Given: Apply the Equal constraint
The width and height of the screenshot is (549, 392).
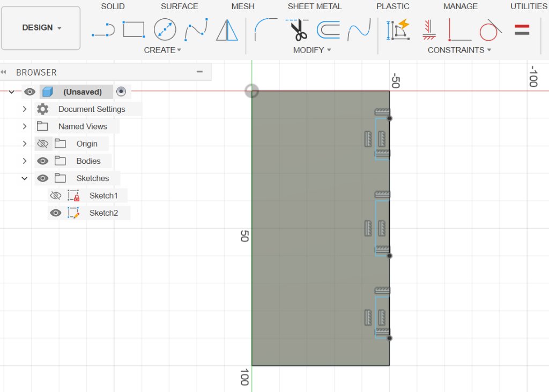Looking at the screenshot, I should tap(522, 30).
